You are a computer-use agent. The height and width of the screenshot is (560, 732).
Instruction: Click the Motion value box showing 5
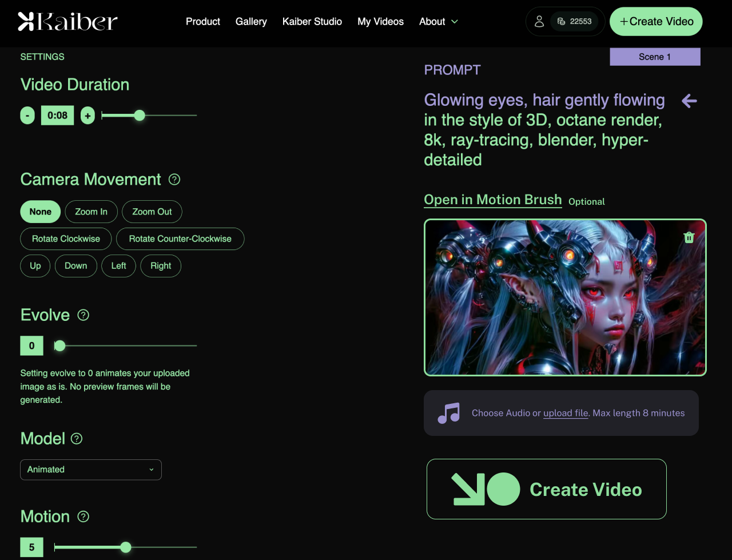click(32, 547)
